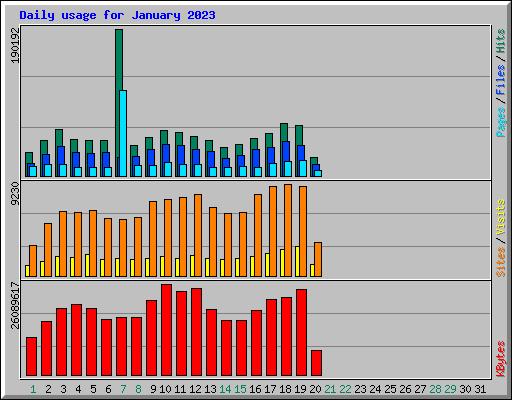Click the yellow visits bar for day 19
The height and width of the screenshot is (400, 512).
click(297, 261)
